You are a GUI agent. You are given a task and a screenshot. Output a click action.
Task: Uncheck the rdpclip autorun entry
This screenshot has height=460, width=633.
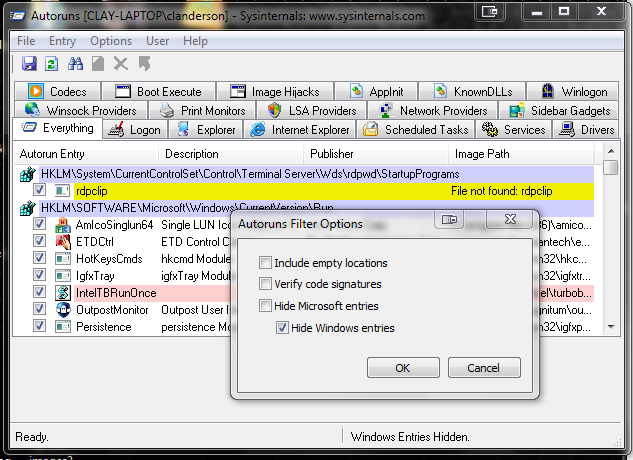point(39,189)
